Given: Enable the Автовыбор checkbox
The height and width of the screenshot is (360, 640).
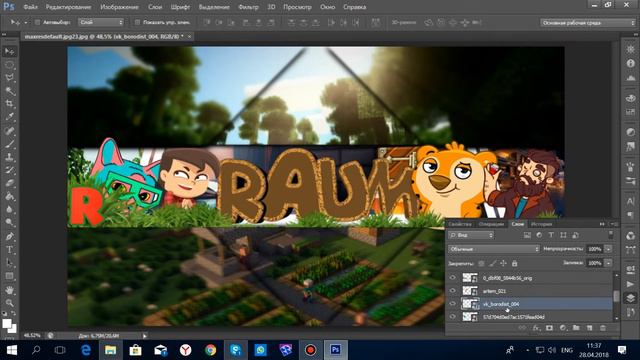Looking at the screenshot, I should [x=38, y=22].
